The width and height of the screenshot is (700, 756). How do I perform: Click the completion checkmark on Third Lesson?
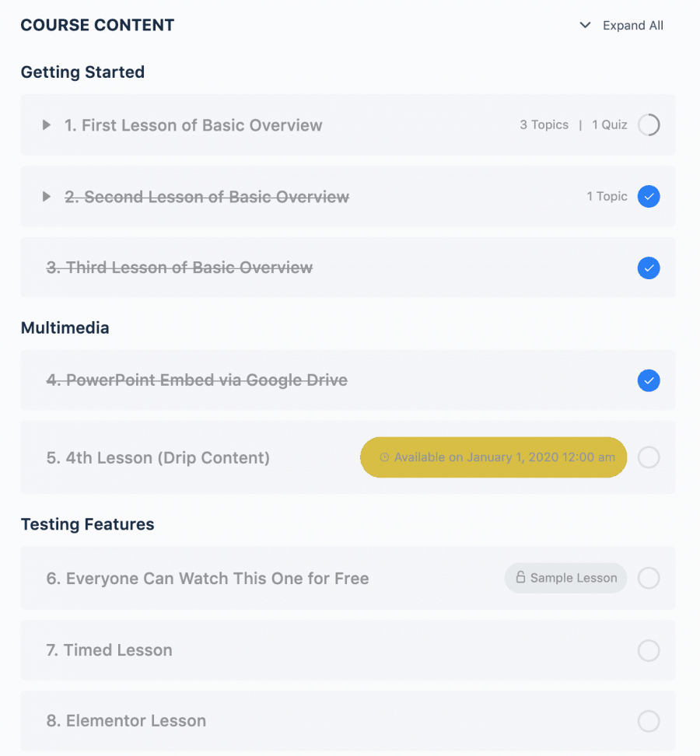pyautogui.click(x=649, y=268)
